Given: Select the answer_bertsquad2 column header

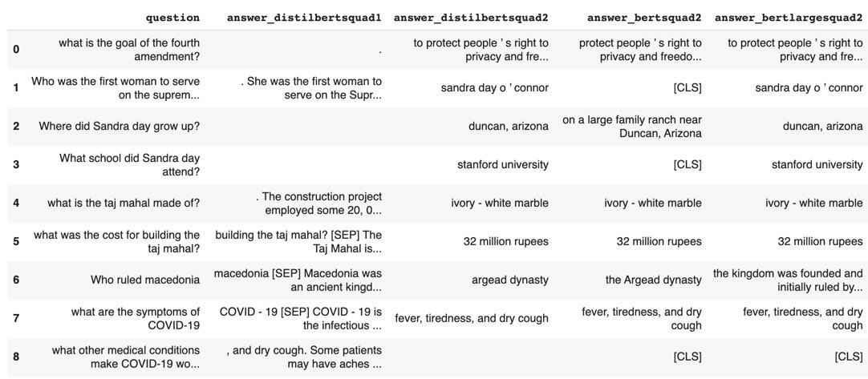Looking at the screenshot, I should pos(644,17).
